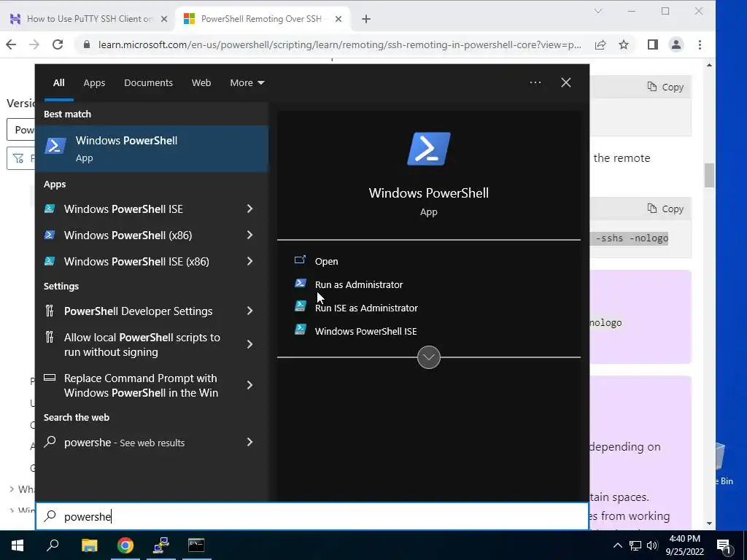This screenshot has width=747, height=560.
Task: Share this page icon in address bar
Action: (x=600, y=44)
